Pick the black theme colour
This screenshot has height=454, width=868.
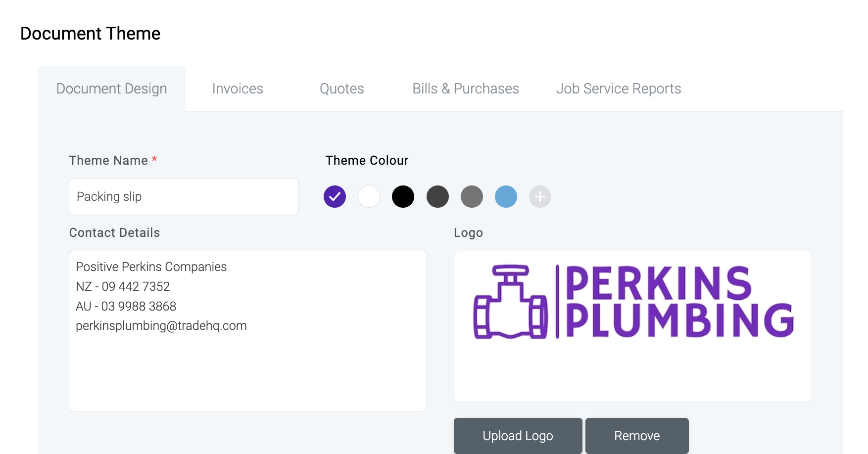tap(403, 197)
